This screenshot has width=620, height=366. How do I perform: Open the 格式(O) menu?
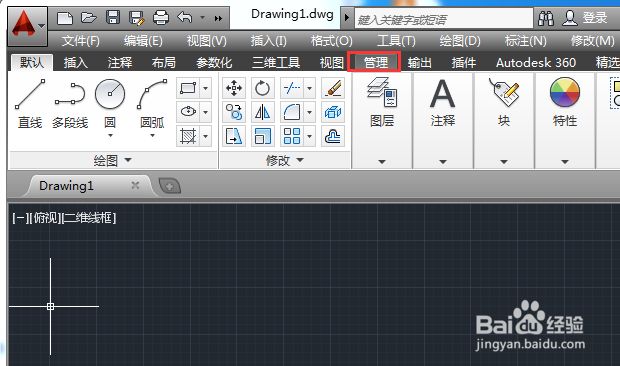click(331, 41)
